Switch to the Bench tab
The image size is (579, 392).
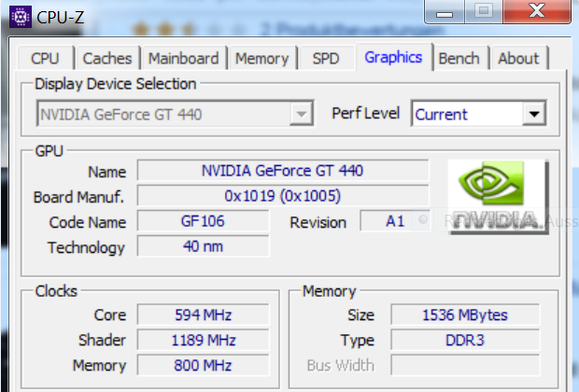point(459,58)
